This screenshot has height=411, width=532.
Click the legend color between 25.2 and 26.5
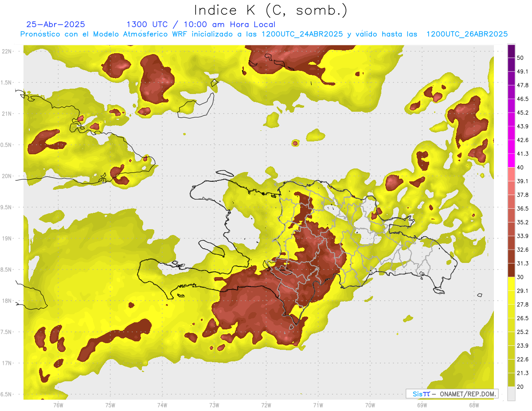511,325
